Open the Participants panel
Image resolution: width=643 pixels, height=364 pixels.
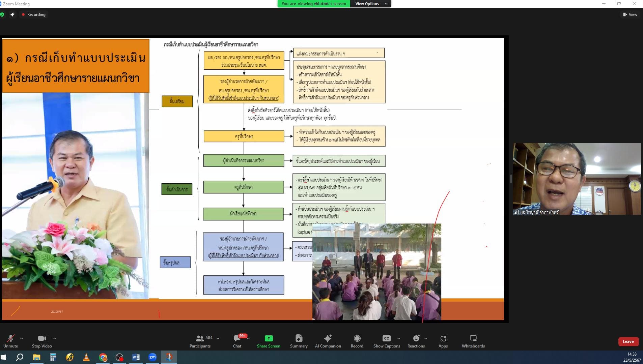[200, 341]
